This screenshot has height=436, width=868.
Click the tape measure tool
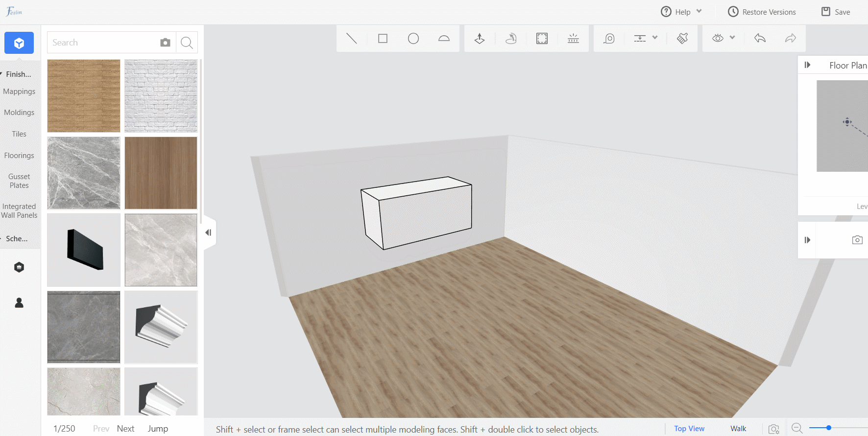[x=609, y=38]
